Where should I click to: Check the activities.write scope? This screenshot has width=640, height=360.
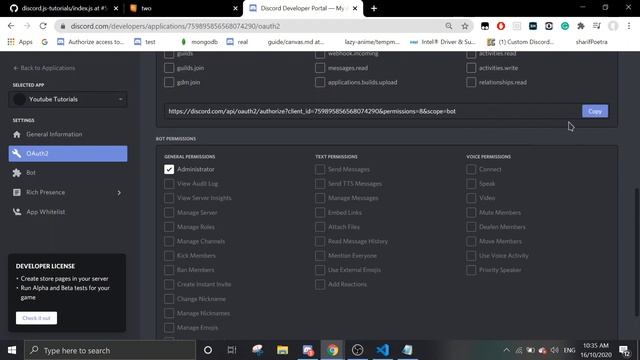click(471, 68)
